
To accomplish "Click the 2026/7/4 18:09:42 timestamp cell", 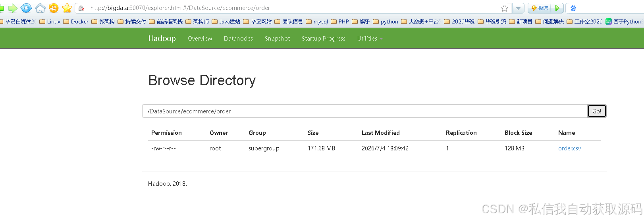I will point(385,148).
